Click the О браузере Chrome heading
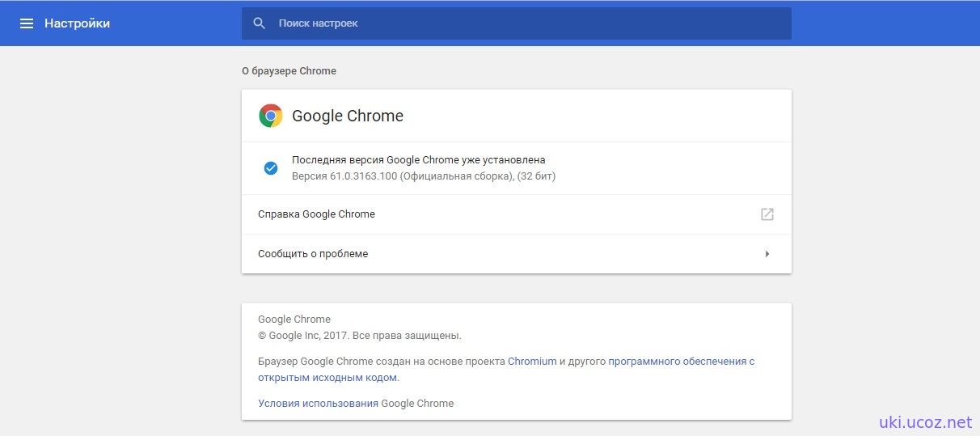The image size is (980, 436). tap(289, 71)
